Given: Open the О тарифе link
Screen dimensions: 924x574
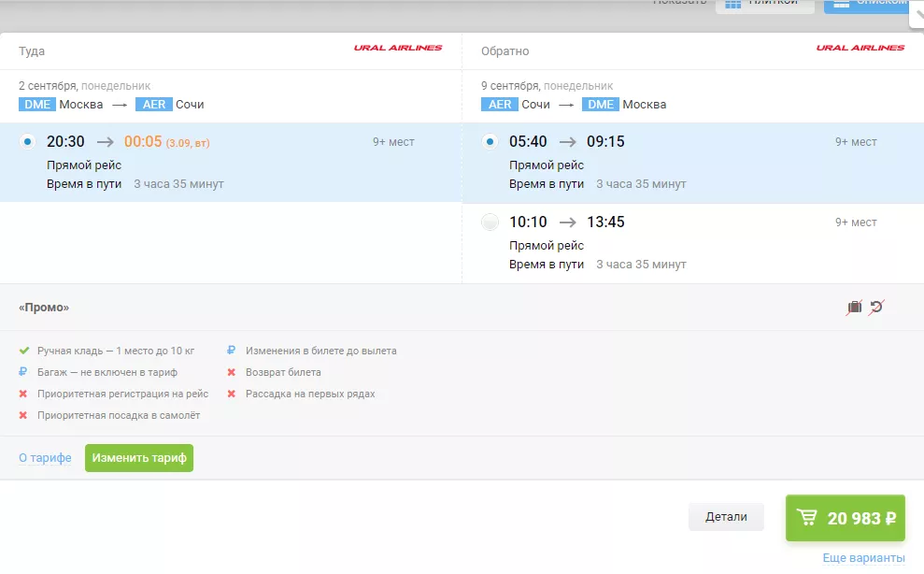Looking at the screenshot, I should click(45, 458).
